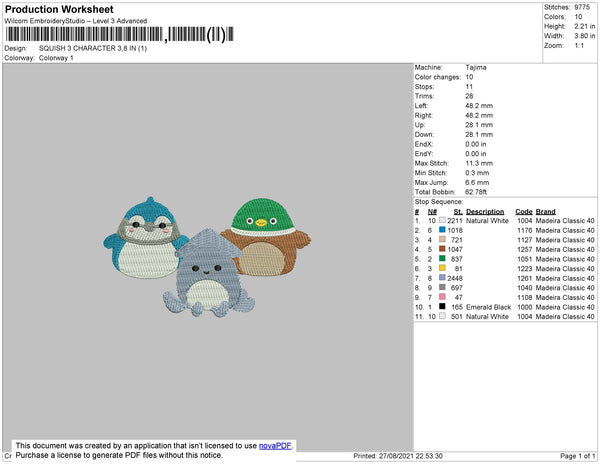Image resolution: width=600 pixels, height=464 pixels.
Task: Select the Max Jump 6.6 mm value
Action: 477,182
